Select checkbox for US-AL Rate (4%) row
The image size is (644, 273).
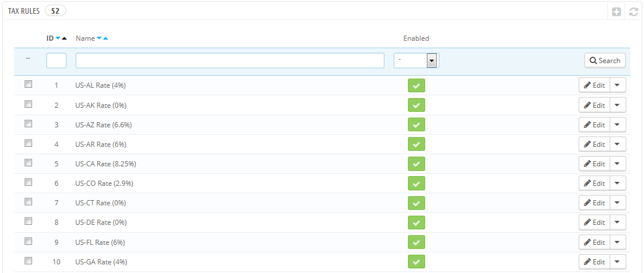click(x=28, y=84)
